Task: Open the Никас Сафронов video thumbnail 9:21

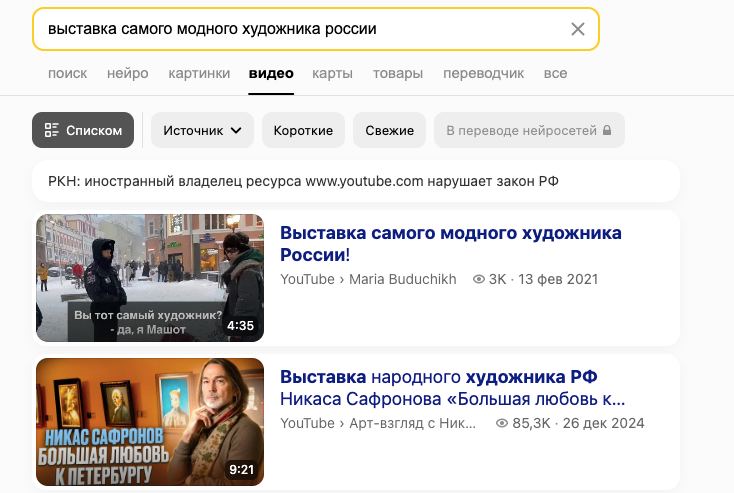Action: click(150, 422)
